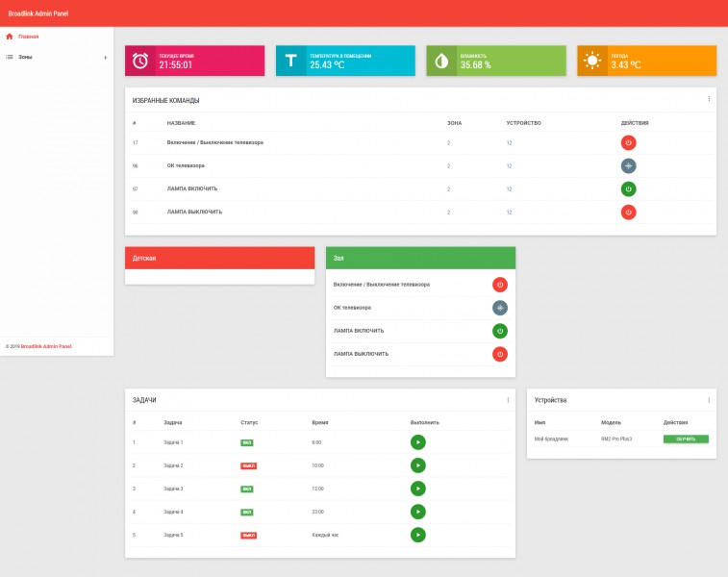Execute Задача 2 with play button
The width and height of the screenshot is (728, 577).
point(418,465)
